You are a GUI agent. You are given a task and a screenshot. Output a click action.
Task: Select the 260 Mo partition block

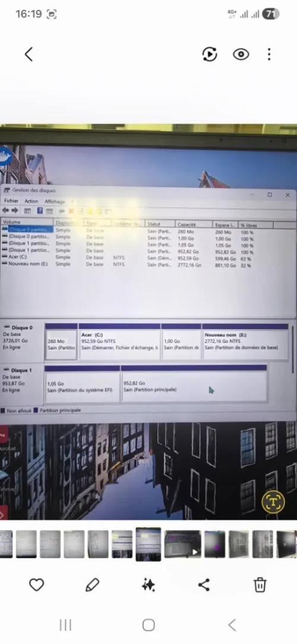pyautogui.click(x=61, y=342)
